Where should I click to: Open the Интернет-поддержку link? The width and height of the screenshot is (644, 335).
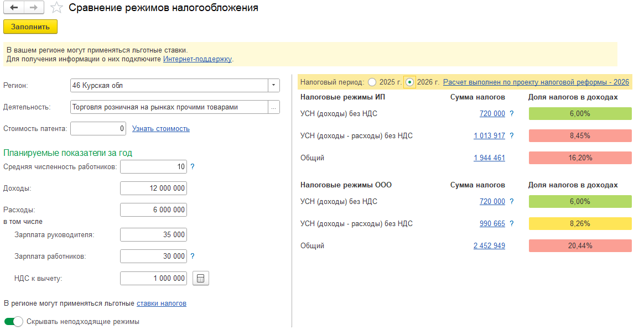tap(198, 59)
